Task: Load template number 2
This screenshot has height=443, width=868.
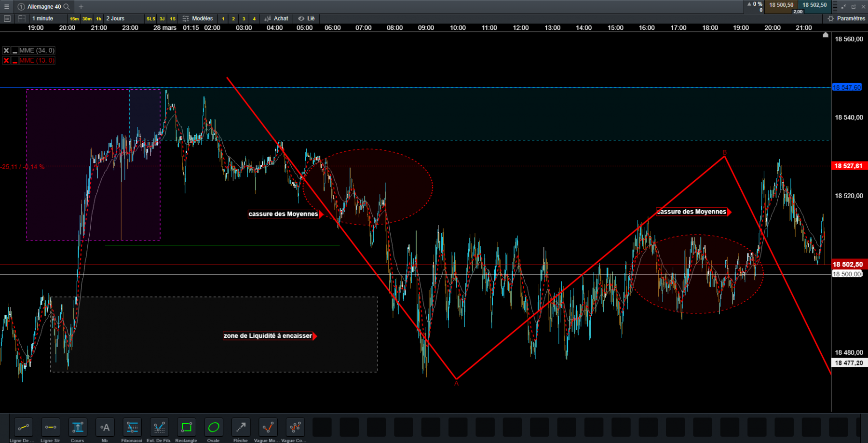Action: (x=233, y=19)
